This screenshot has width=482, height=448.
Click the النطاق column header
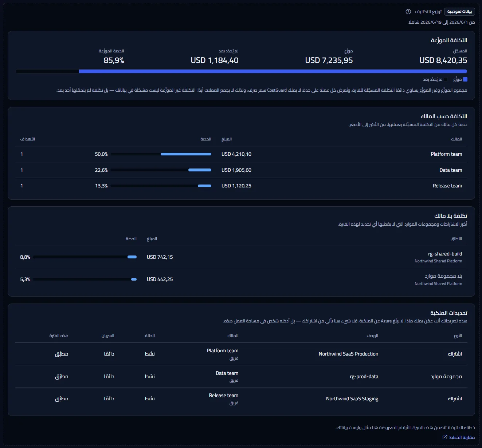pyautogui.click(x=456, y=239)
